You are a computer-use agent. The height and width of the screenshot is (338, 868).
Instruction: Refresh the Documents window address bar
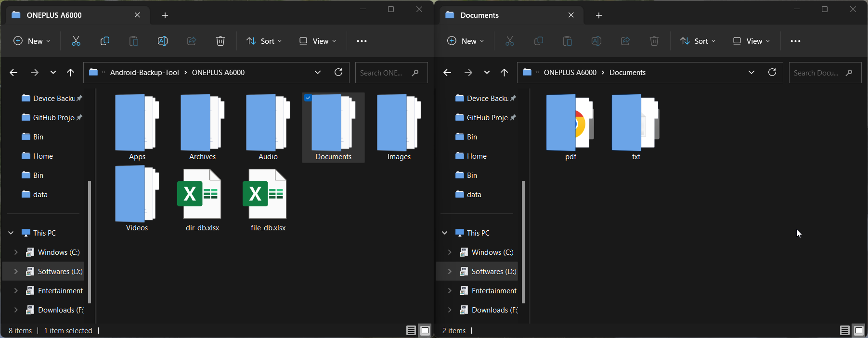pyautogui.click(x=772, y=73)
